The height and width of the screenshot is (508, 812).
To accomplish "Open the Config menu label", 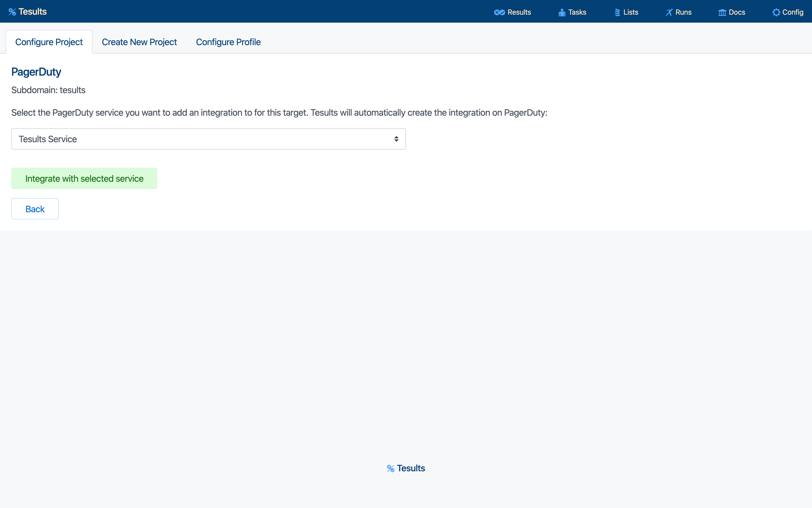I will 793,12.
